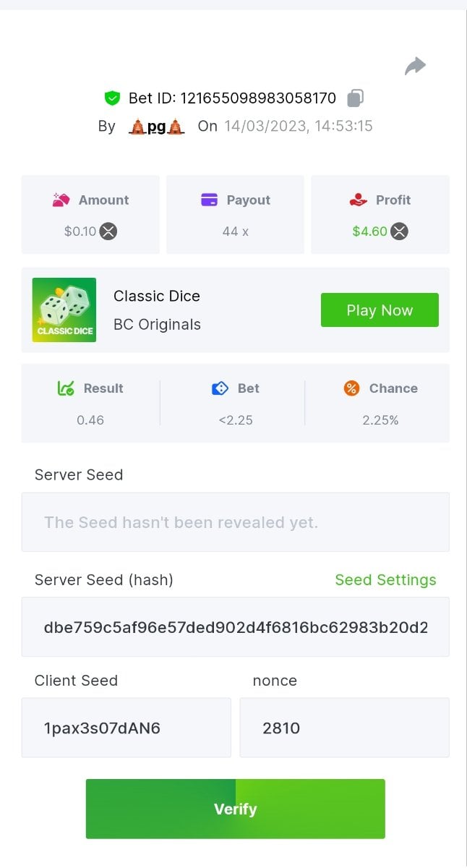Screen dimensions: 467x868
Task: Click the Server Seed field
Action: (x=235, y=522)
